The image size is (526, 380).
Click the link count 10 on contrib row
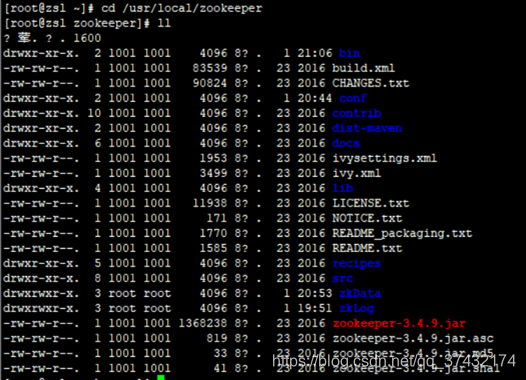(x=94, y=113)
